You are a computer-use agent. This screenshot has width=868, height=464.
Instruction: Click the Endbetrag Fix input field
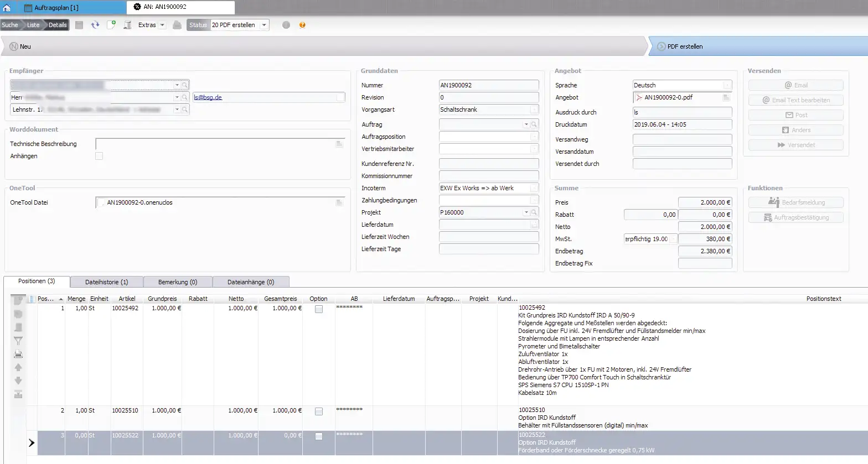coord(705,263)
